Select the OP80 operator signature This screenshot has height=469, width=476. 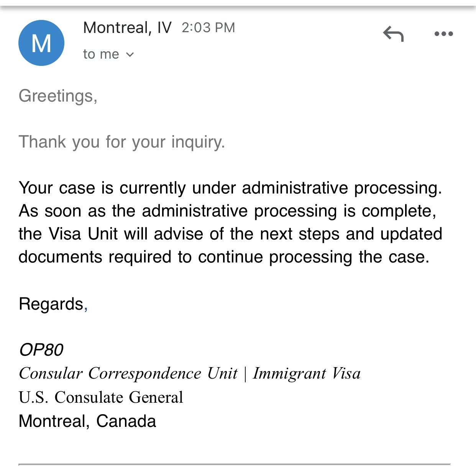point(41,350)
